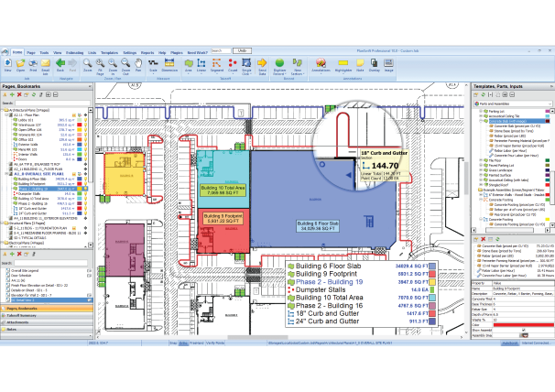Open the Settings ribbon tab
Image resolution: width=555 pixels, height=392 pixels.
(129, 52)
